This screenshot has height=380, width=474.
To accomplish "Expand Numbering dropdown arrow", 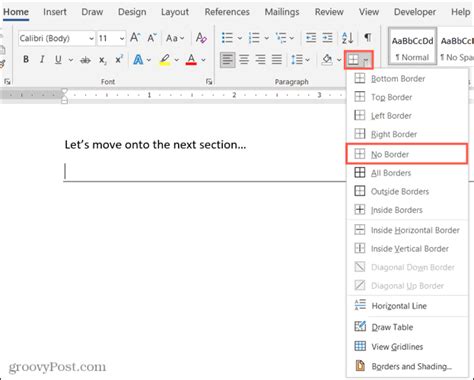I will pyautogui.click(x=266, y=38).
